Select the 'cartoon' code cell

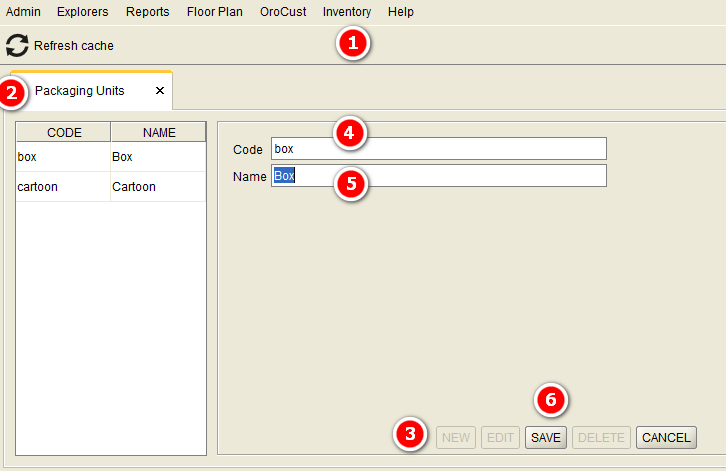pos(63,187)
